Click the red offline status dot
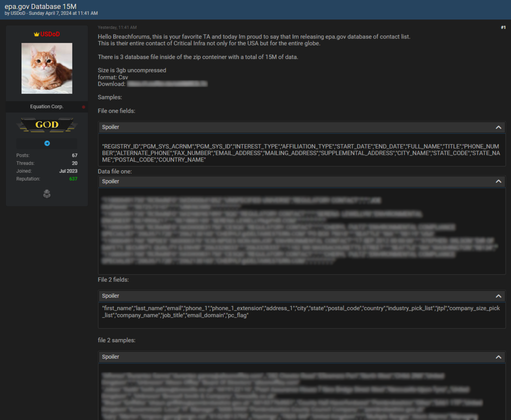 coord(83,107)
